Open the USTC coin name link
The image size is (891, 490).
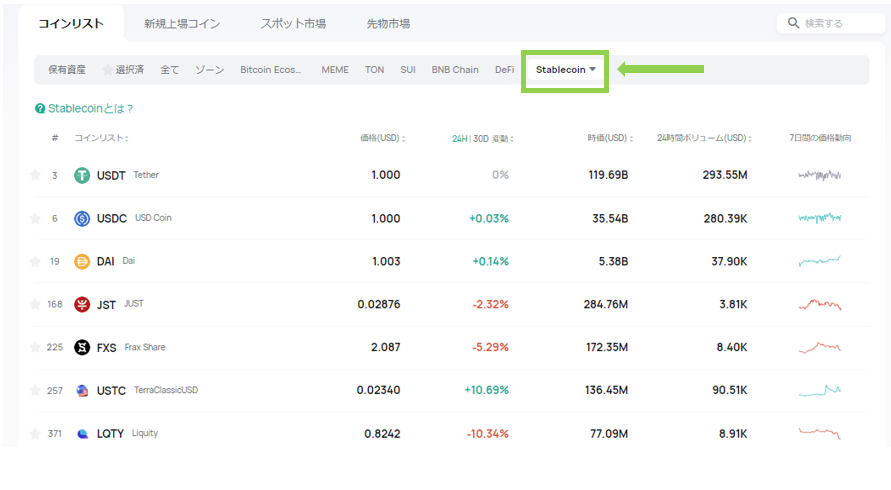click(x=111, y=391)
